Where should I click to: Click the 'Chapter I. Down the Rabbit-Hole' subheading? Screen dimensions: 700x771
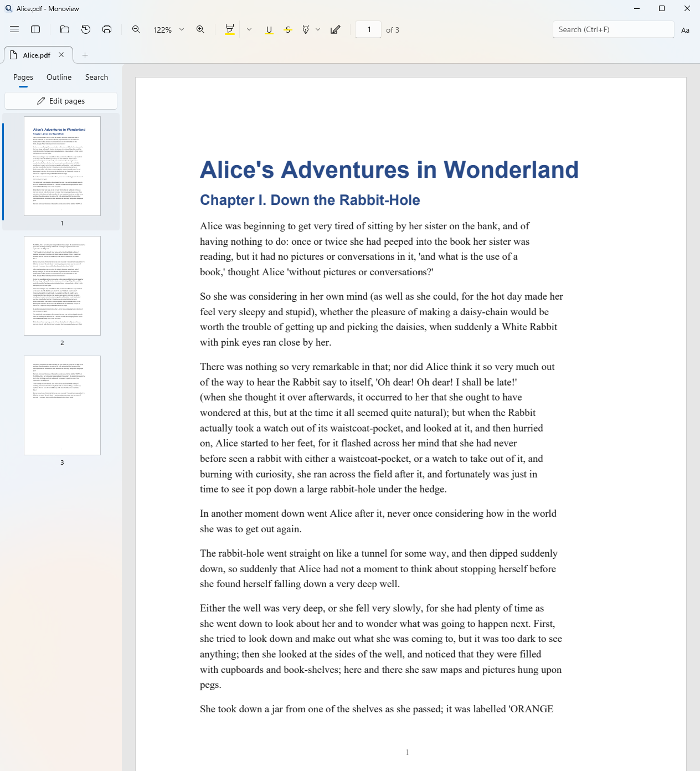310,200
